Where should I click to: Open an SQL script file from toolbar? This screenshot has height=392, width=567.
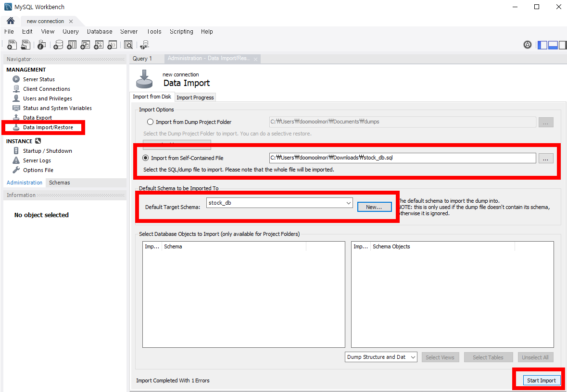tap(25, 45)
